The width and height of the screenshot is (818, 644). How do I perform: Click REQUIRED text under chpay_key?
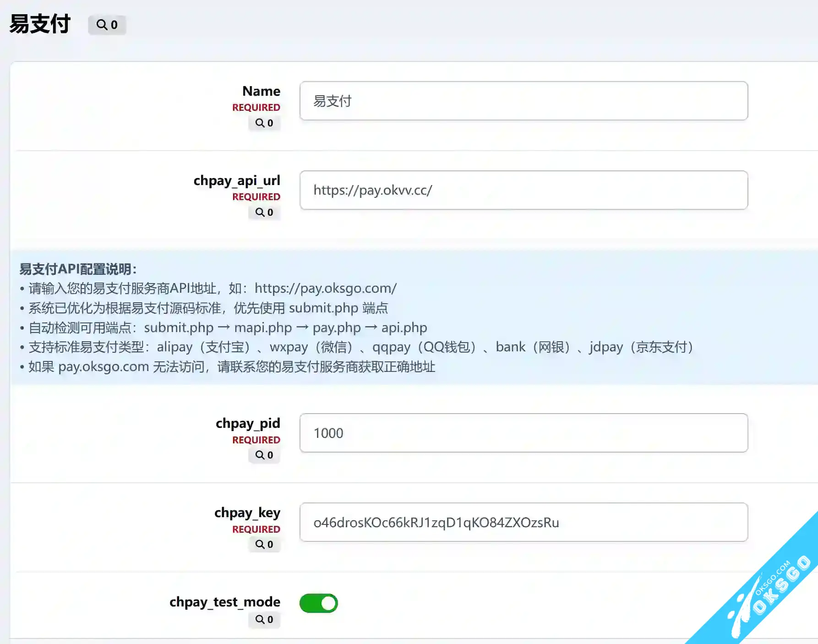pyautogui.click(x=256, y=529)
